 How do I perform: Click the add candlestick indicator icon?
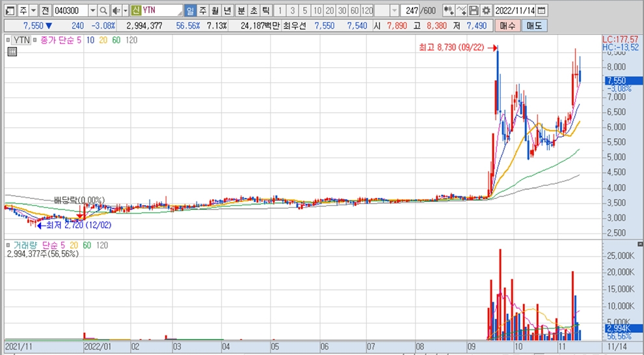pyautogui.click(x=448, y=11)
